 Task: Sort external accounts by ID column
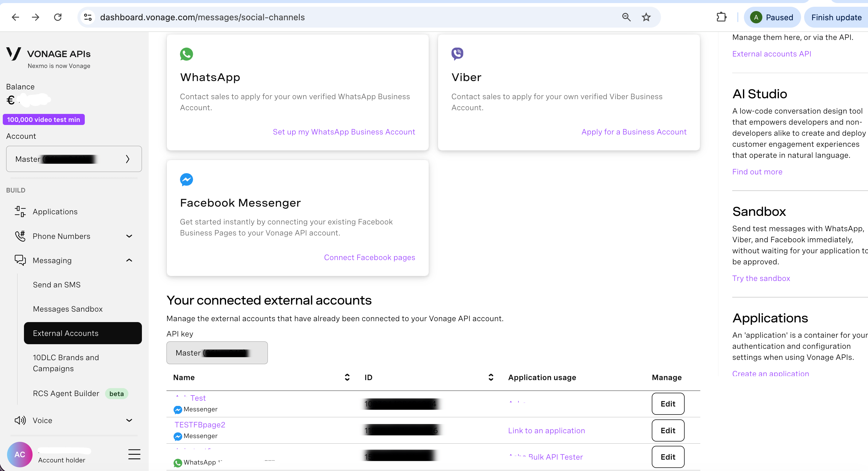[x=491, y=377]
